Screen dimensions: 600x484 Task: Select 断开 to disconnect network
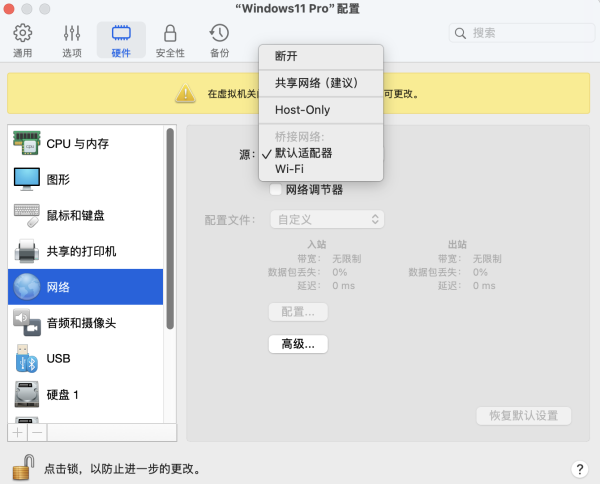point(286,56)
